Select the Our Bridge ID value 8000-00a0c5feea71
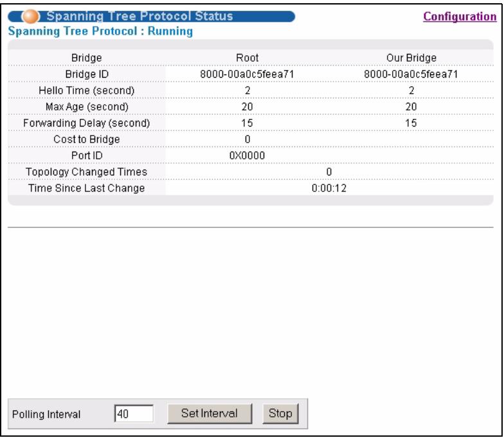 pyautogui.click(x=411, y=74)
